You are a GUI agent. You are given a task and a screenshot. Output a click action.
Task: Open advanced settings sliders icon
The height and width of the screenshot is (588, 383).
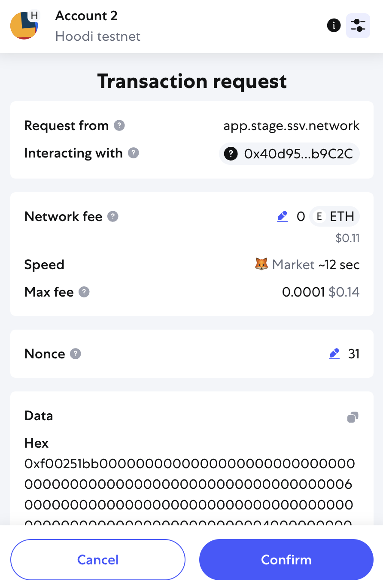click(x=358, y=25)
